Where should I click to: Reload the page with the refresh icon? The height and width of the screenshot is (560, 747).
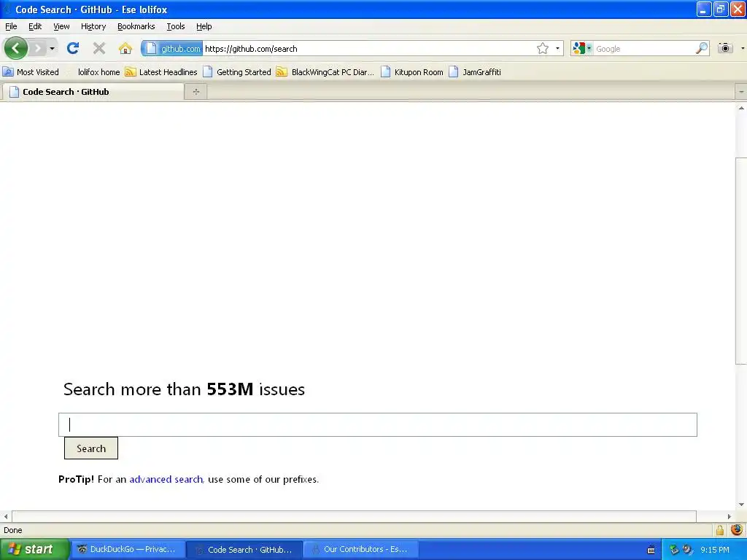[x=73, y=48]
